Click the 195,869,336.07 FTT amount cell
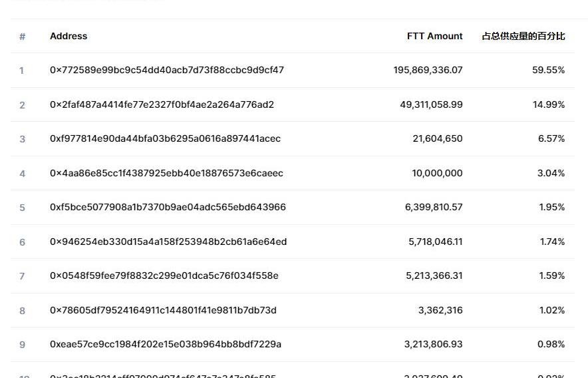Image resolution: width=588 pixels, height=378 pixels. (428, 70)
